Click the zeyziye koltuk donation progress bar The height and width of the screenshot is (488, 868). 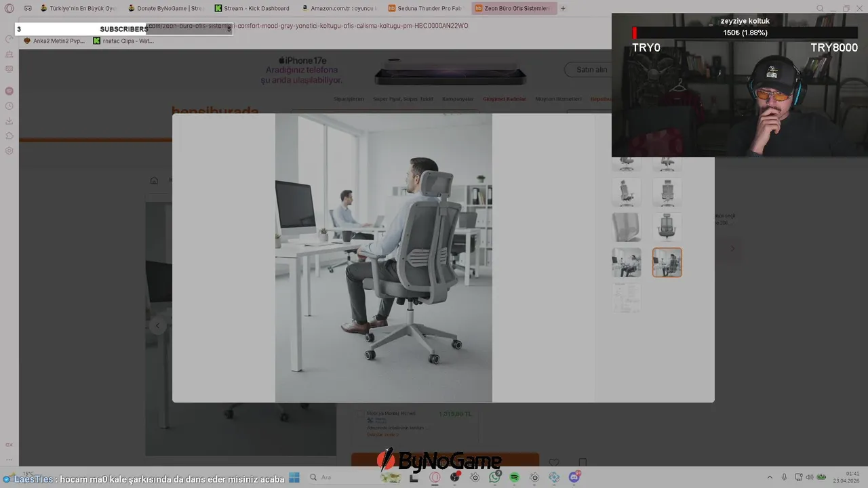(745, 33)
